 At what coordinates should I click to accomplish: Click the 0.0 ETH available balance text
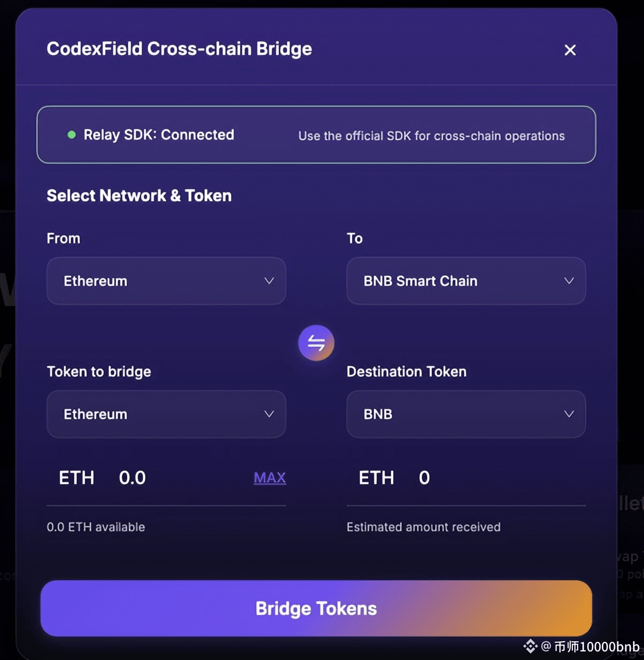click(96, 527)
